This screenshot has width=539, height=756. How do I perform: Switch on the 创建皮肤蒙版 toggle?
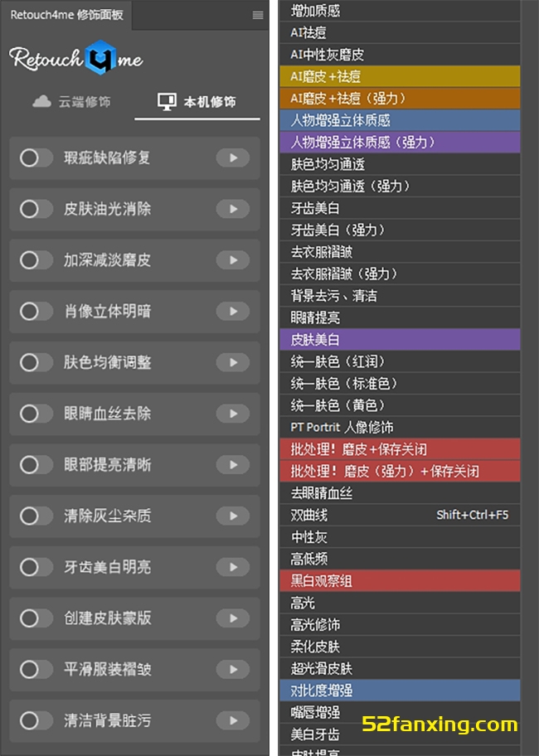36,618
